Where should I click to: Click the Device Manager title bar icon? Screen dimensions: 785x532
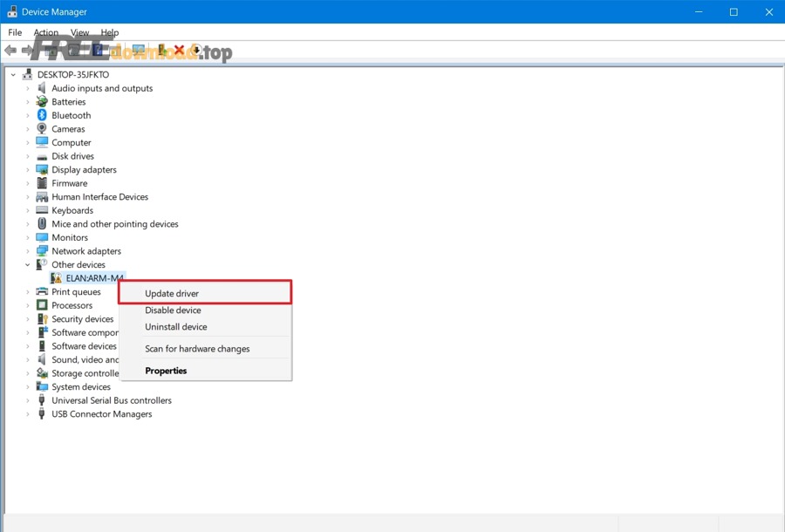tap(12, 11)
